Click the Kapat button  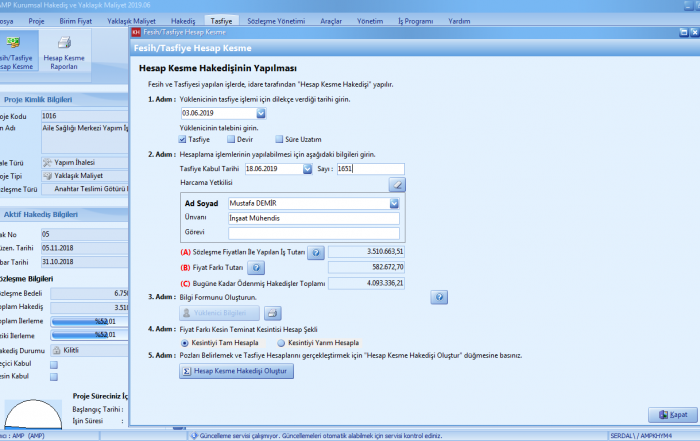[x=673, y=414]
